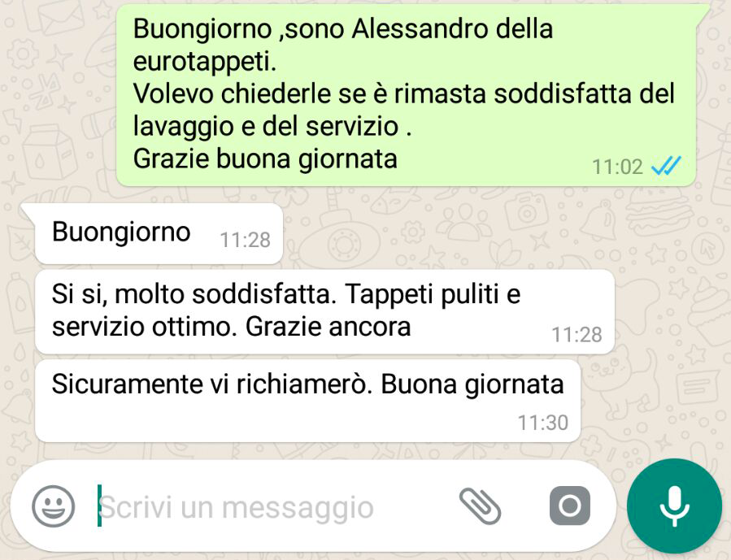The height and width of the screenshot is (560, 731).
Task: Click the word 'eurotappeti' in sent message
Action: point(203,61)
